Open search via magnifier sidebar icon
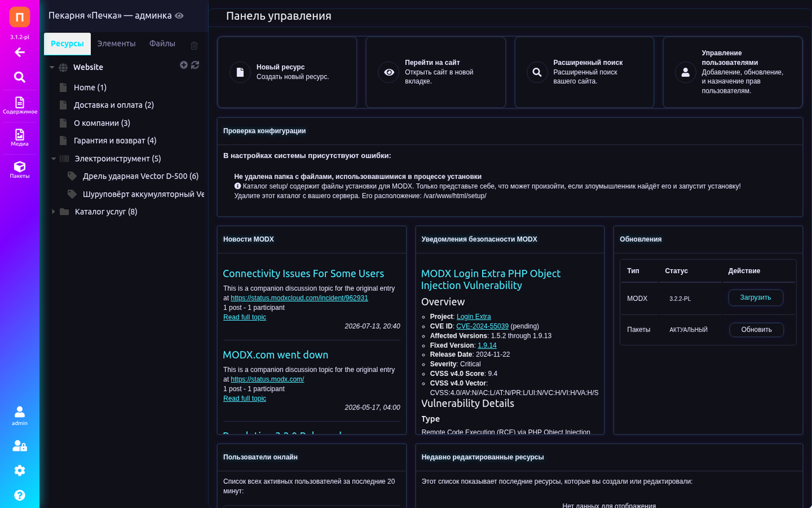812x508 pixels. [20, 77]
